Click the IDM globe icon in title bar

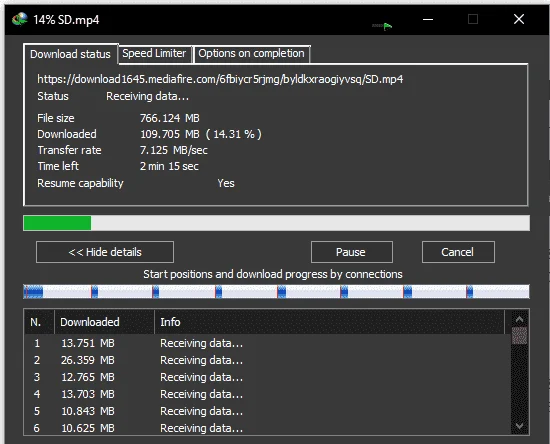click(20, 19)
